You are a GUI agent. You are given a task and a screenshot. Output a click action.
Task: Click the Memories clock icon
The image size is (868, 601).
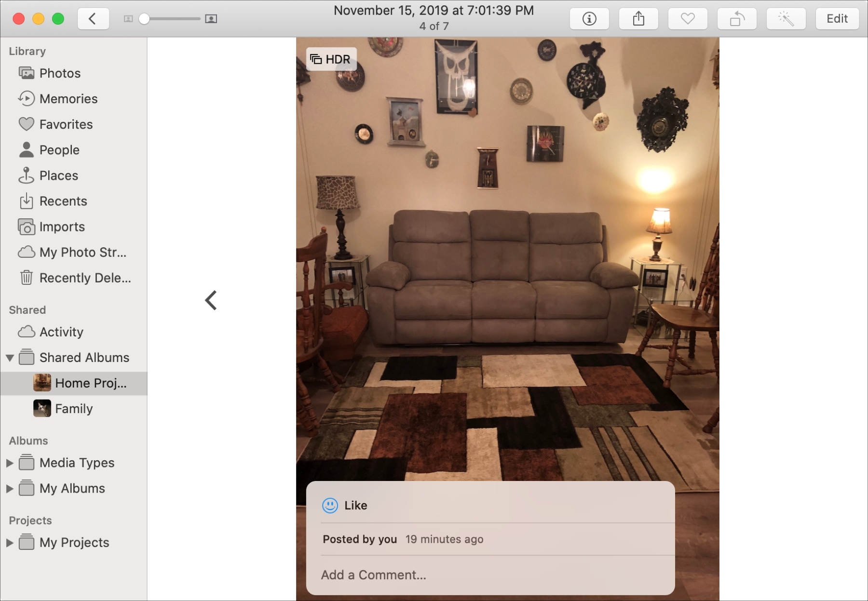27,99
